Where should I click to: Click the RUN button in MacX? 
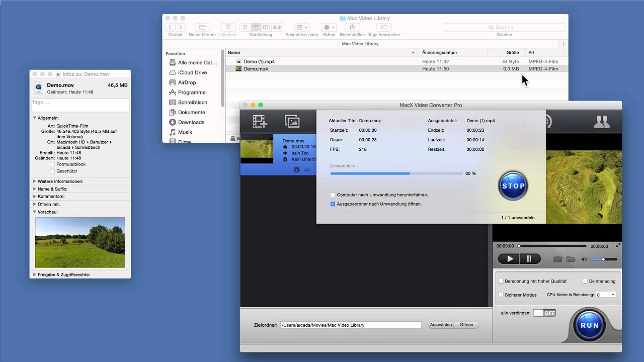(x=589, y=325)
